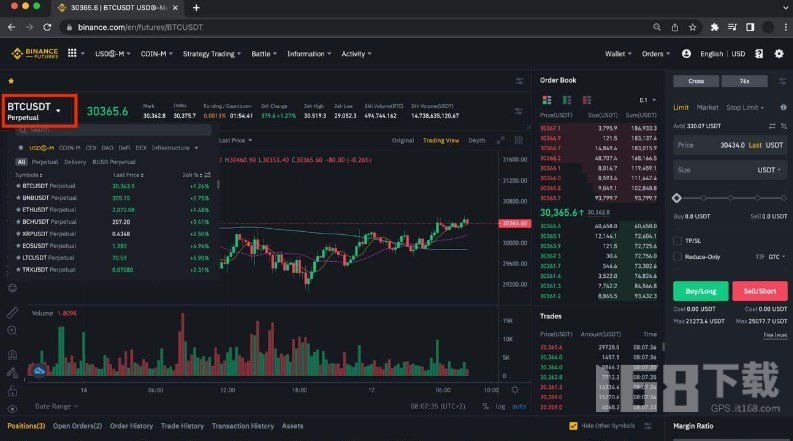793x441 pixels.
Task: Open the apps grid menu icon
Action: [72, 53]
